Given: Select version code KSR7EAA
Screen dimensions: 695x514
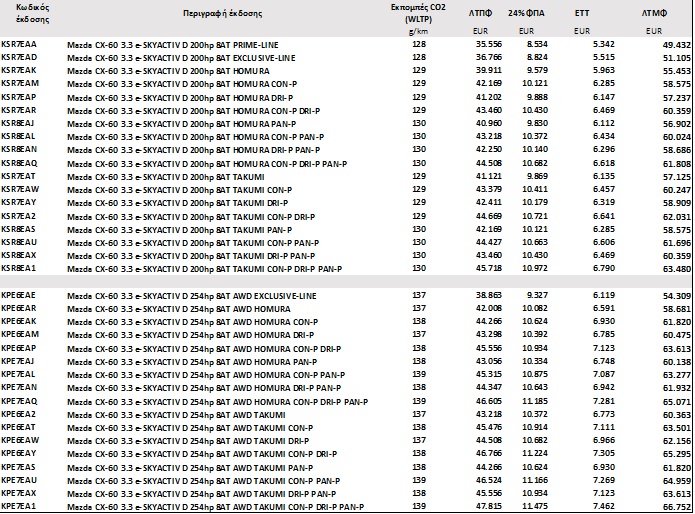Looking at the screenshot, I should [x=19, y=44].
